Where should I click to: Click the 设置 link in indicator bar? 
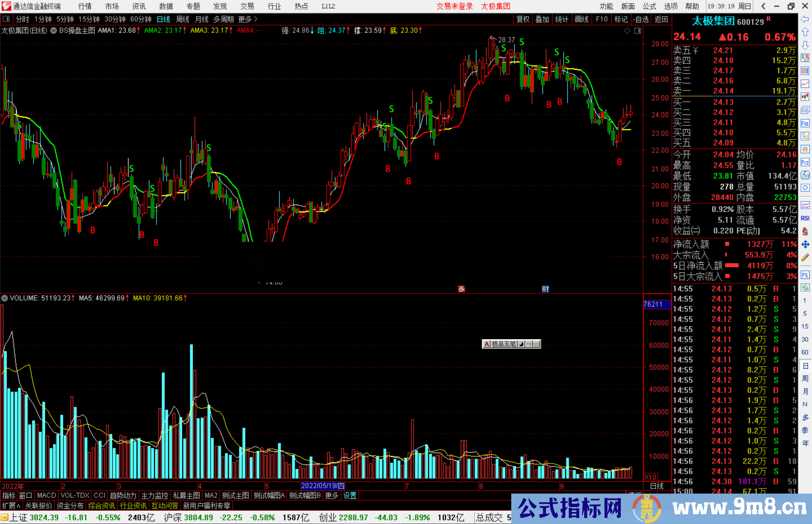(350, 495)
